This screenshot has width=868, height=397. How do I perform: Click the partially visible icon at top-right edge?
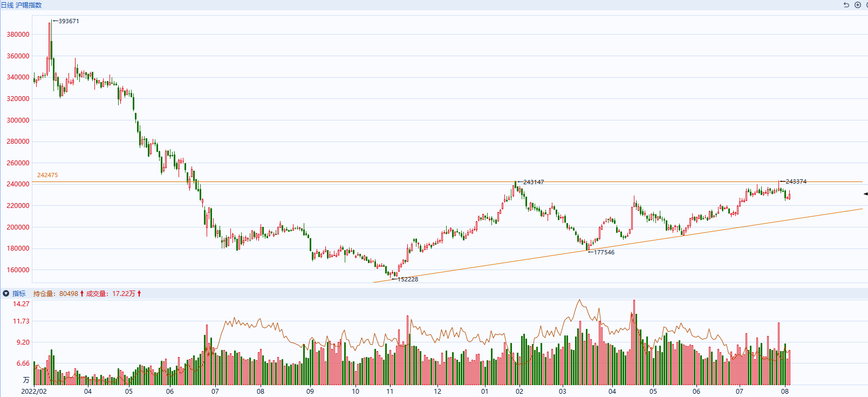pos(866,5)
